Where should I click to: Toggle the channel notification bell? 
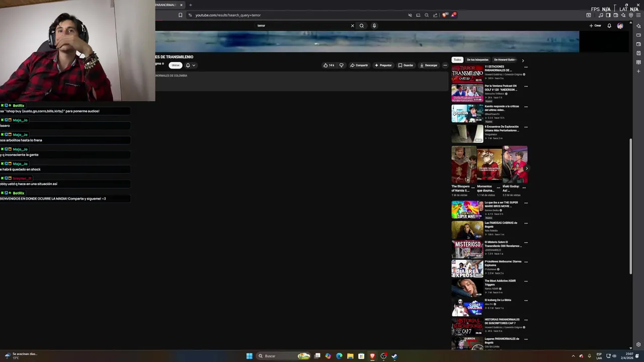[x=188, y=65]
